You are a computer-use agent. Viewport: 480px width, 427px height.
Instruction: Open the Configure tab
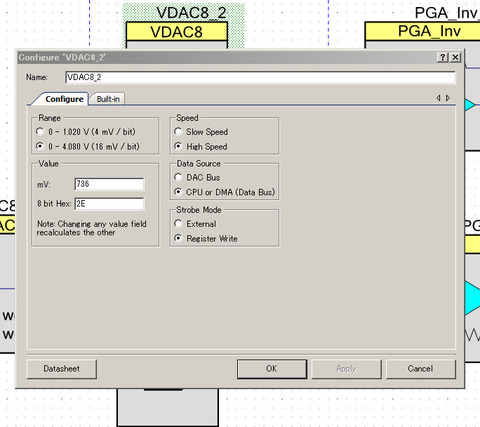pyautogui.click(x=64, y=99)
